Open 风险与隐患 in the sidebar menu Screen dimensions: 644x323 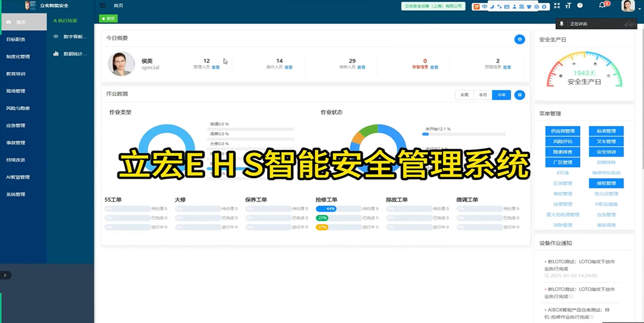18,109
